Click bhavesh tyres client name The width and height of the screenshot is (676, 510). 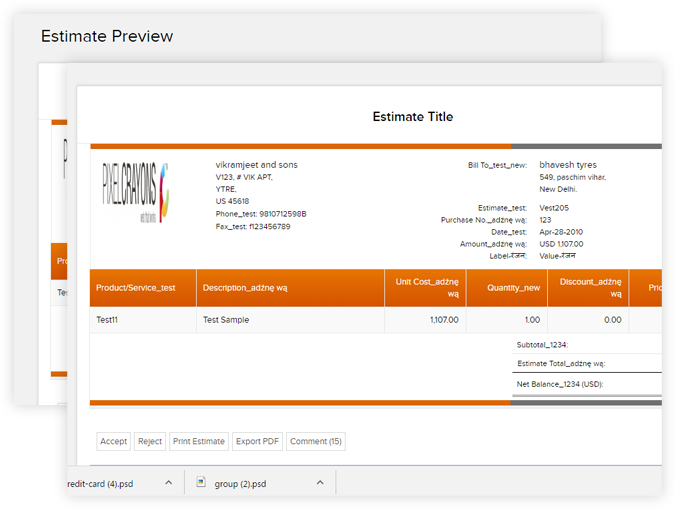[568, 165]
